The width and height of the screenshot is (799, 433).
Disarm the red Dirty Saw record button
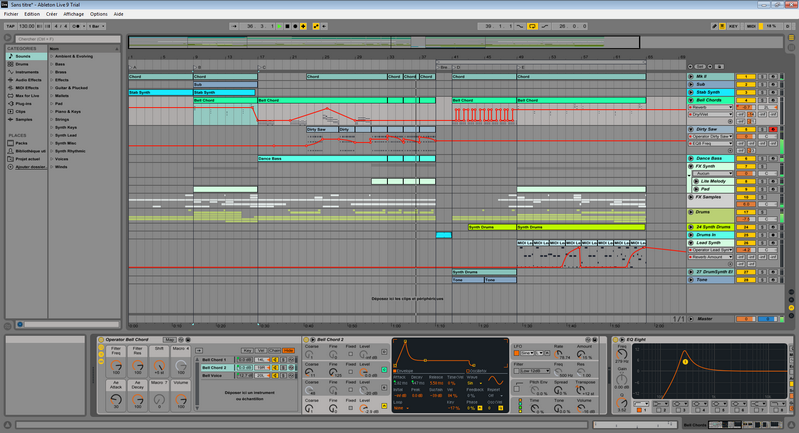[773, 129]
